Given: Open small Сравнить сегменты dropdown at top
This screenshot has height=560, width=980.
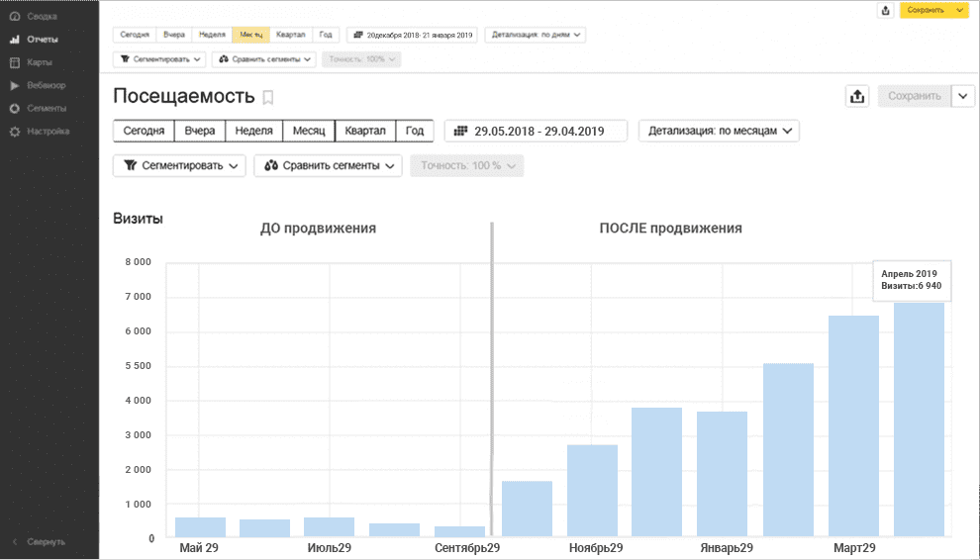Looking at the screenshot, I should 264,59.
